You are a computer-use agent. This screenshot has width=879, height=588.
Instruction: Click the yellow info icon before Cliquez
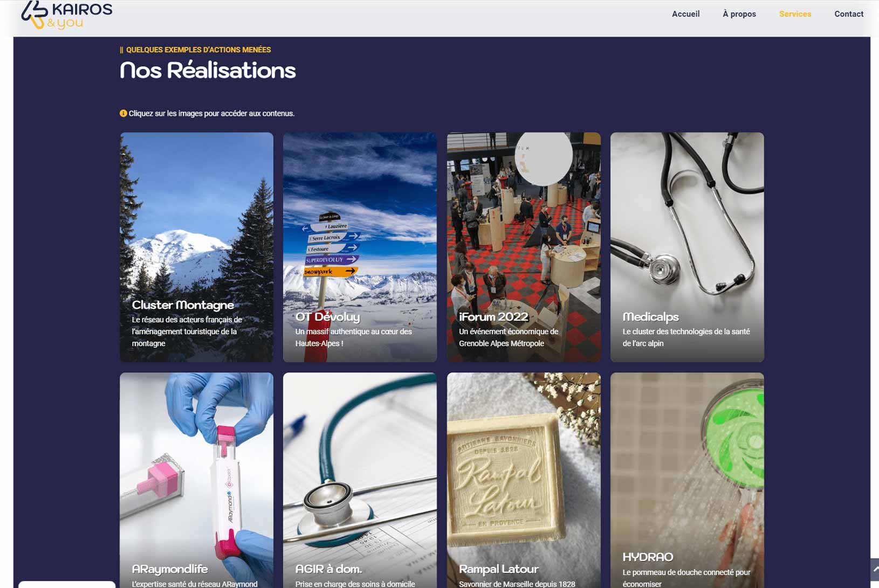[x=123, y=113]
